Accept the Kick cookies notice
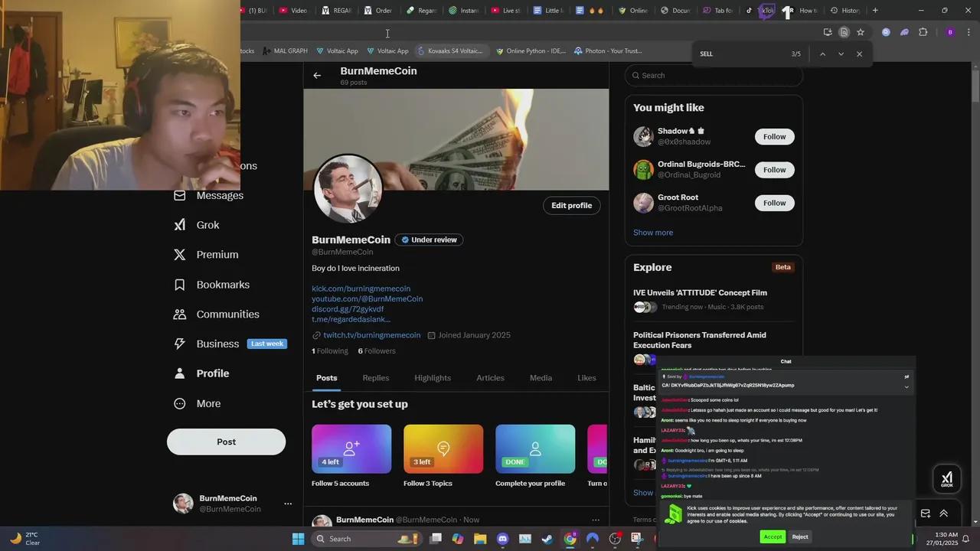980x551 pixels. (x=773, y=536)
